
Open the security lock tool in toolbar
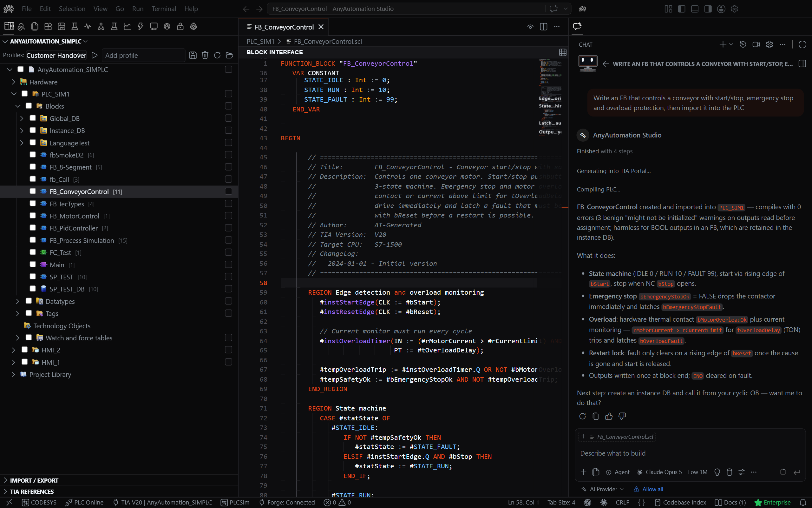180,26
